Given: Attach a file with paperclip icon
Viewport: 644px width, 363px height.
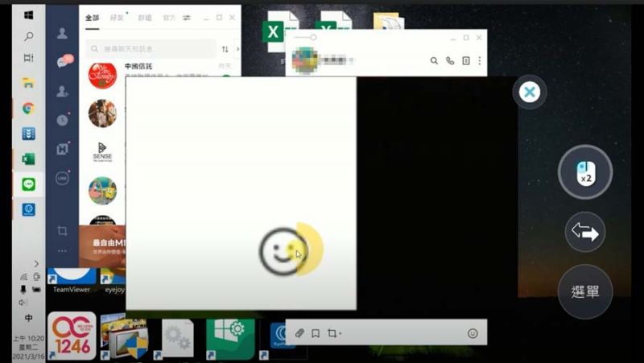Looking at the screenshot, I should 299,333.
